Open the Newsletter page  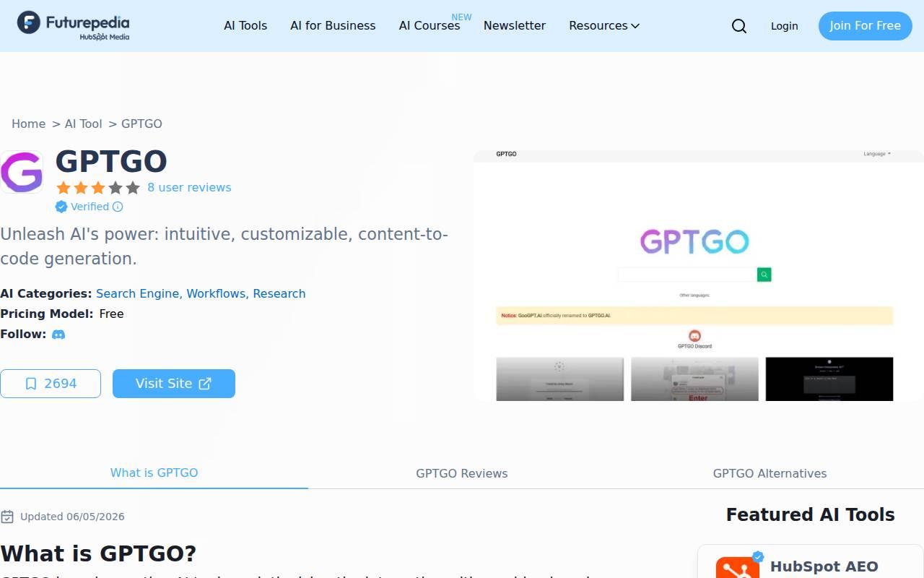(x=515, y=26)
